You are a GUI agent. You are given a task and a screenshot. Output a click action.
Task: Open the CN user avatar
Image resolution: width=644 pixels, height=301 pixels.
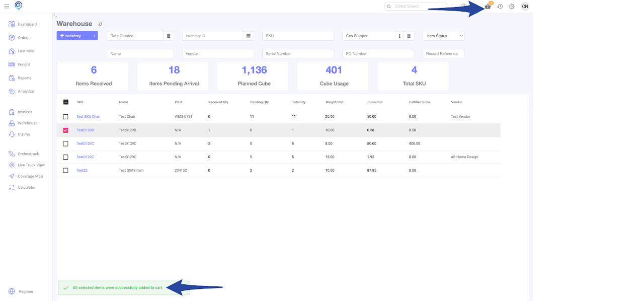(525, 6)
